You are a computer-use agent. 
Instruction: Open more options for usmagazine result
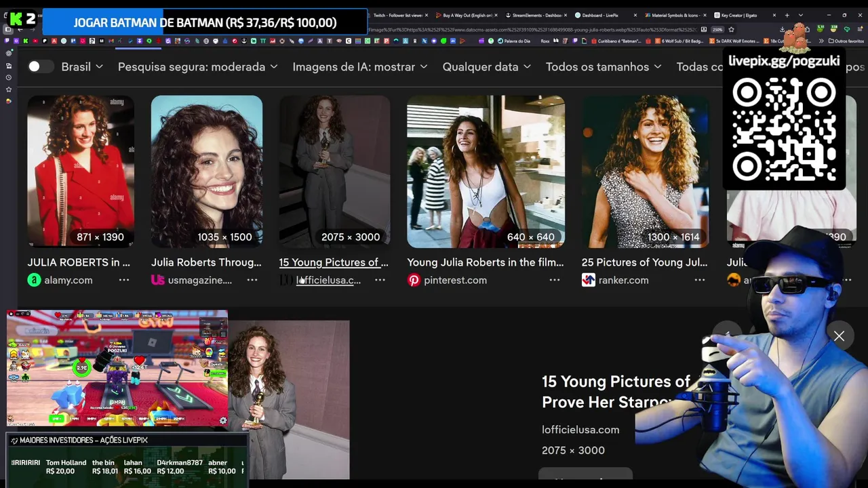coord(252,280)
